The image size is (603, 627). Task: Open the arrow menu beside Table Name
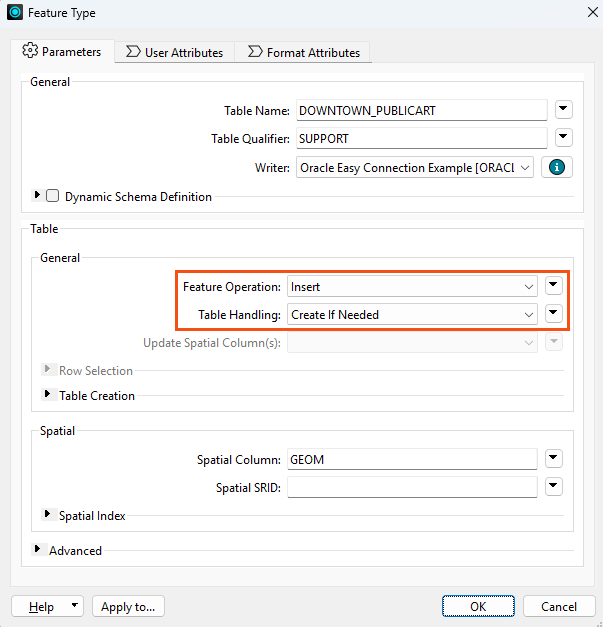point(563,110)
